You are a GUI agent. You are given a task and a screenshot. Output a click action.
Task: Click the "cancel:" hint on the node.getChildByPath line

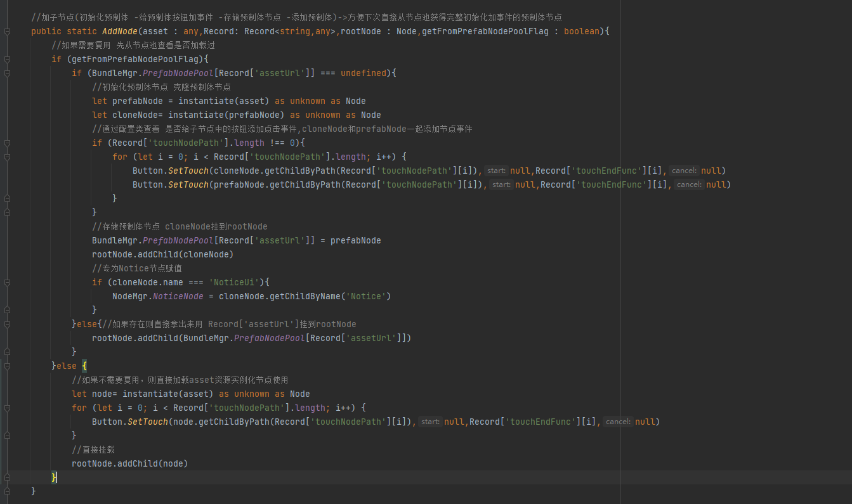pos(618,422)
